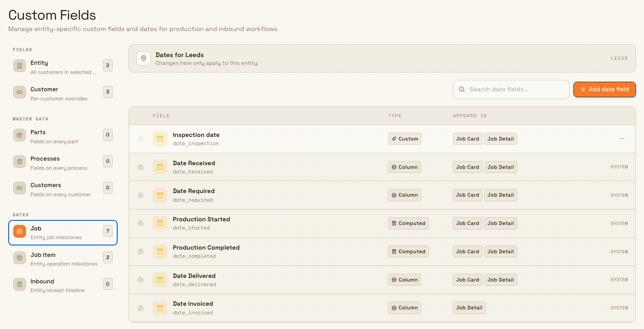Click the Production Completed field name
The width and height of the screenshot is (644, 329).
tap(206, 247)
